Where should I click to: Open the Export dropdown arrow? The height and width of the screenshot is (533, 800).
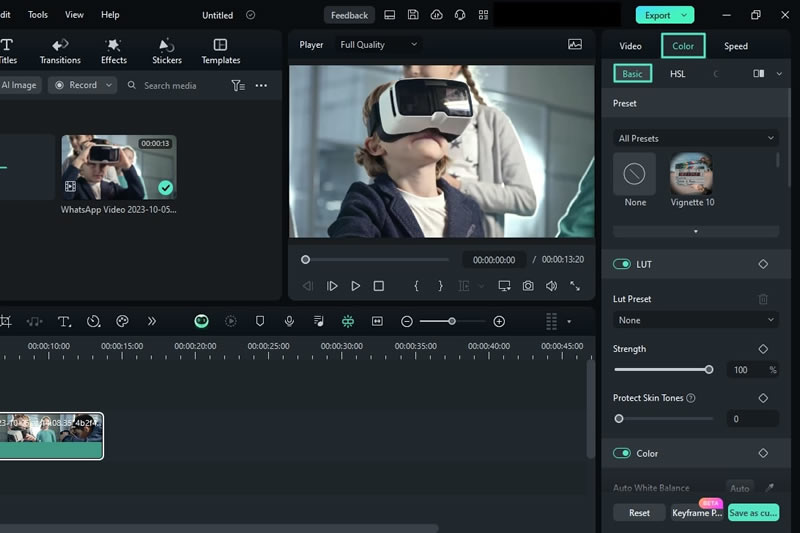click(684, 15)
